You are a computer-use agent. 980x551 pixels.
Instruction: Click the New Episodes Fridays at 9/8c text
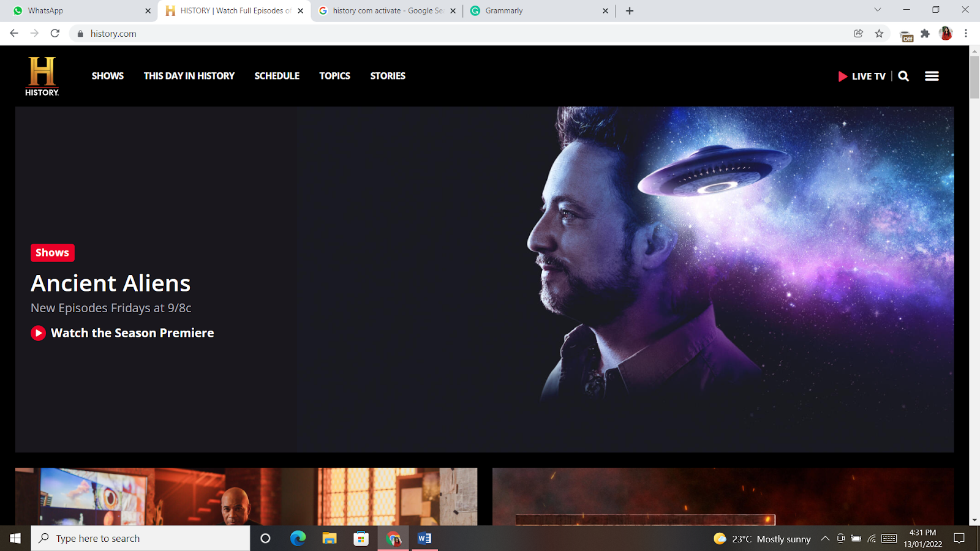[111, 308]
